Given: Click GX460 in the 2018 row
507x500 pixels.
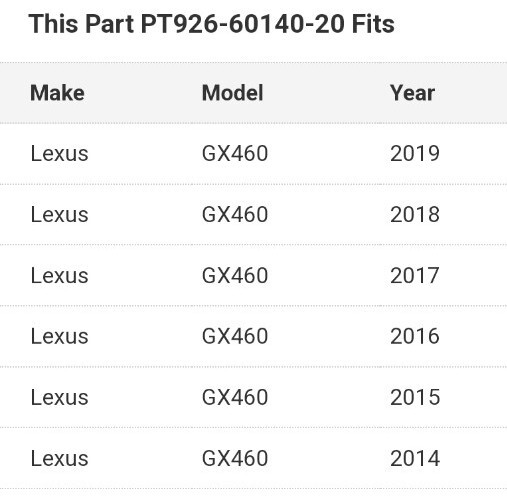Looking at the screenshot, I should (x=235, y=214).
